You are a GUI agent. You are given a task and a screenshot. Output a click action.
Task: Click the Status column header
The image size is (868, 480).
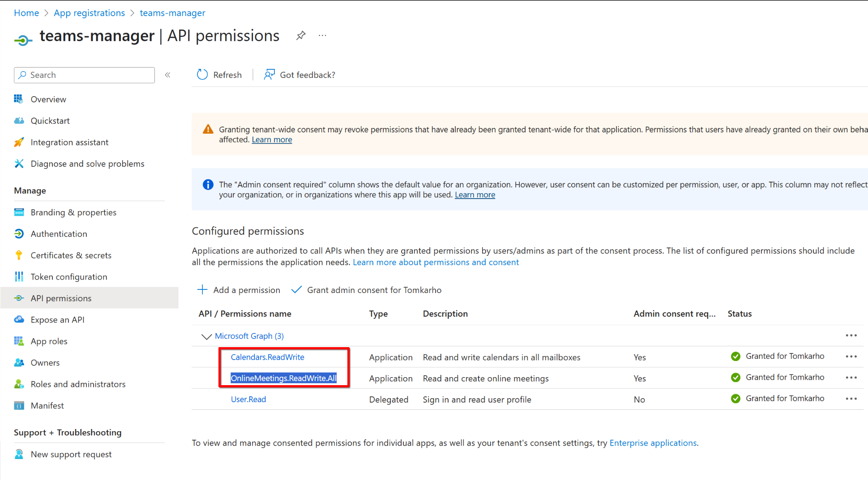tap(740, 314)
